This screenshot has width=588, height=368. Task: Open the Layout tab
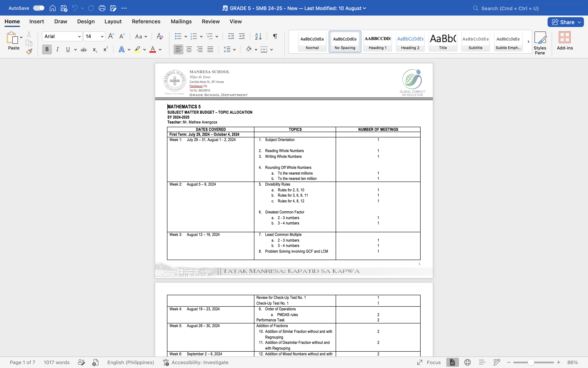(x=113, y=21)
